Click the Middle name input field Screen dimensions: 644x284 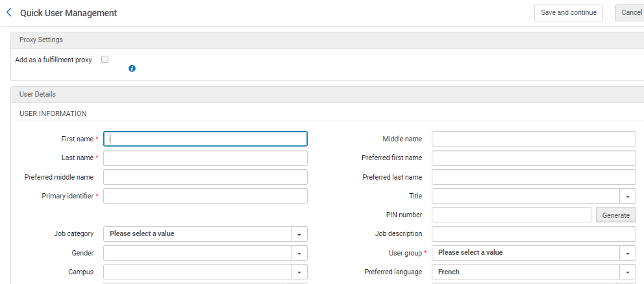click(x=534, y=139)
